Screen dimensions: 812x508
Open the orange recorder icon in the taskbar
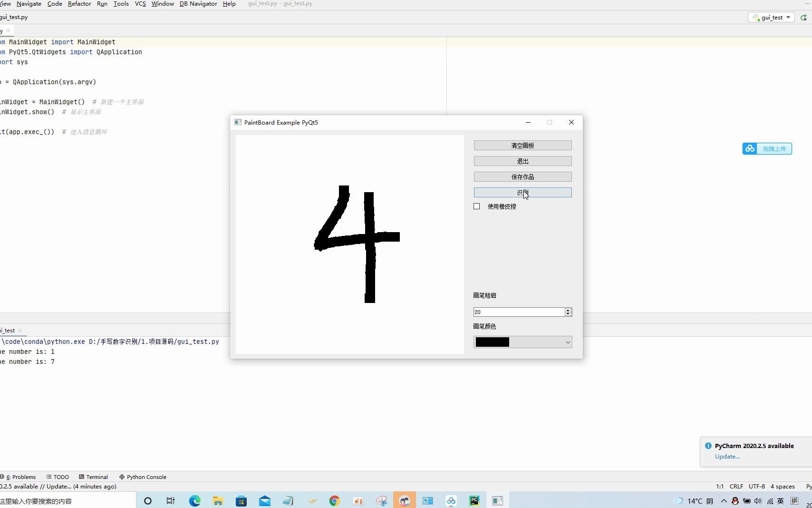tap(358, 501)
